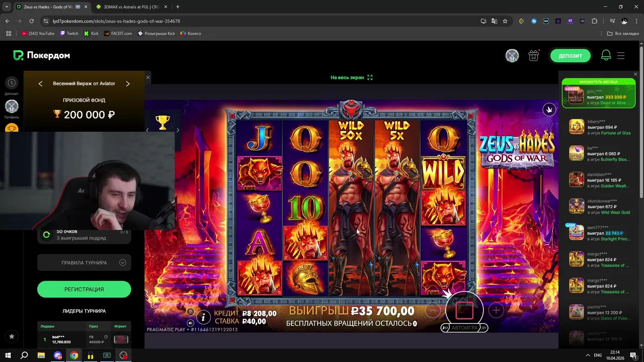Open the Twitch bookmark
Image resolution: width=644 pixels, height=362 pixels.
click(69, 34)
